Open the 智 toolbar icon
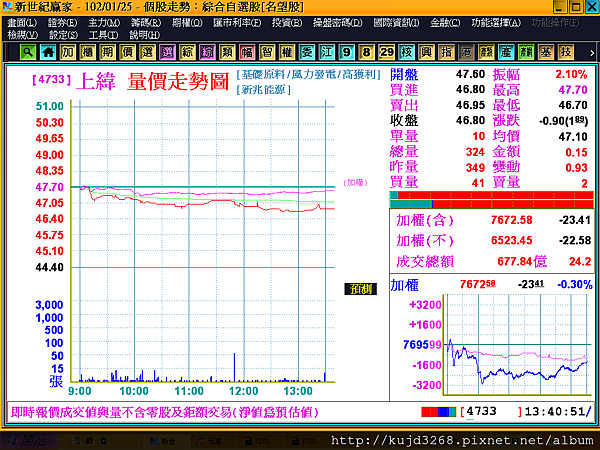The height and width of the screenshot is (450, 600). (267, 52)
